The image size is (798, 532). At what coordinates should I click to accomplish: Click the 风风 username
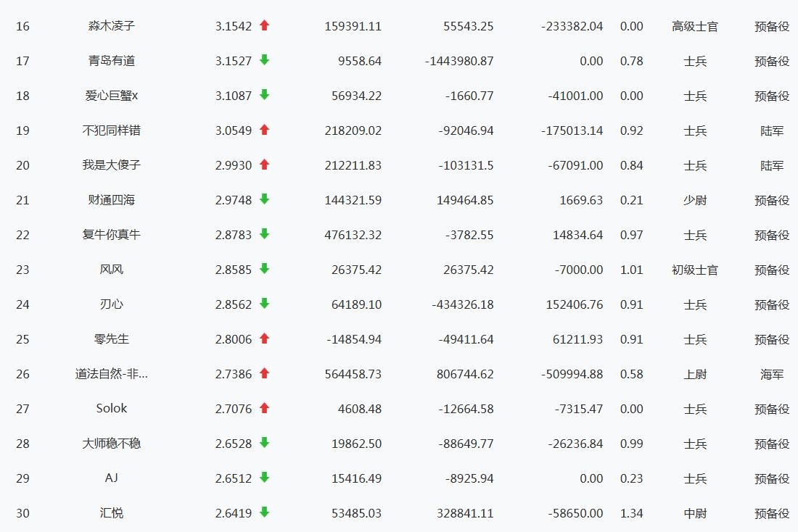click(112, 270)
